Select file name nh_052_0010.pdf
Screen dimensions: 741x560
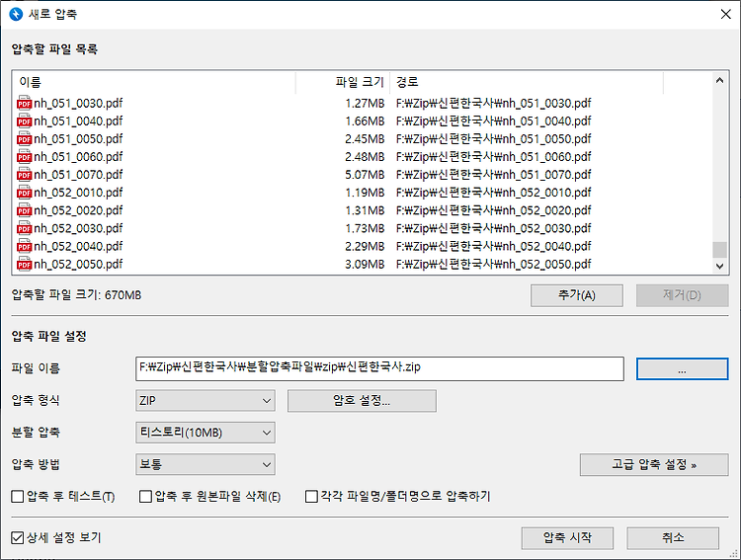[x=78, y=193]
